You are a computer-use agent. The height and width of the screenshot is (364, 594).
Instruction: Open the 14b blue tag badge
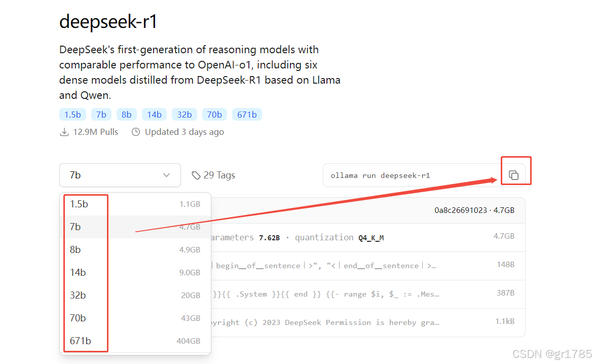pos(154,115)
